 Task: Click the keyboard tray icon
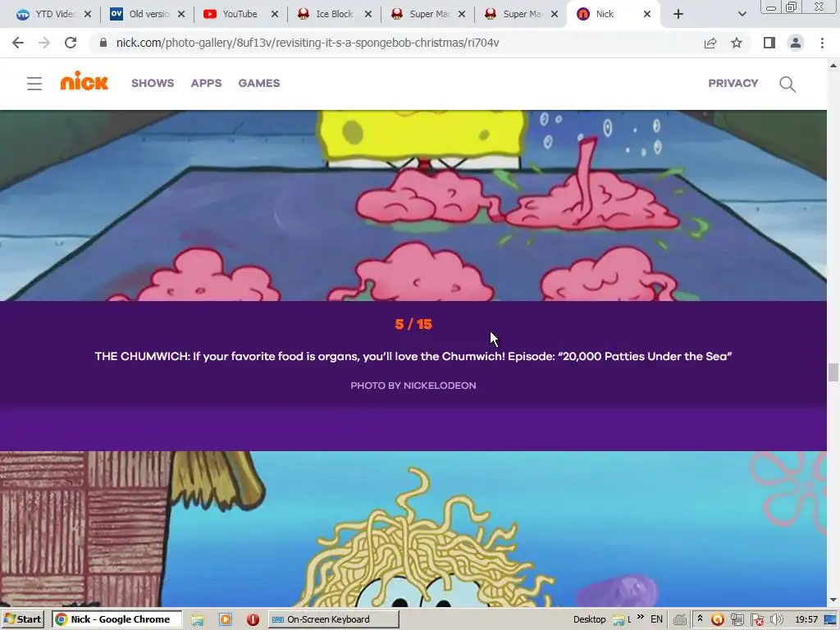coord(680,620)
